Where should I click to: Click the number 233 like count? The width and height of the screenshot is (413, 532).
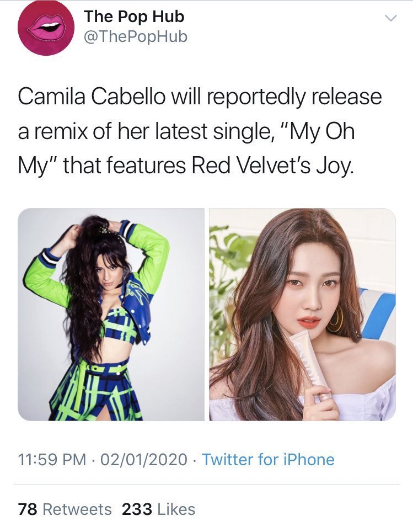pyautogui.click(x=137, y=509)
